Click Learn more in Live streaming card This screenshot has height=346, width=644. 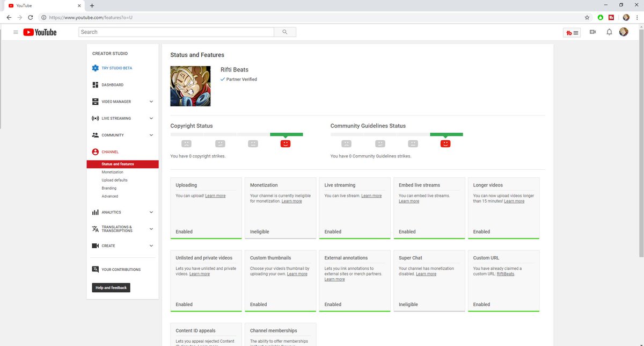371,196
